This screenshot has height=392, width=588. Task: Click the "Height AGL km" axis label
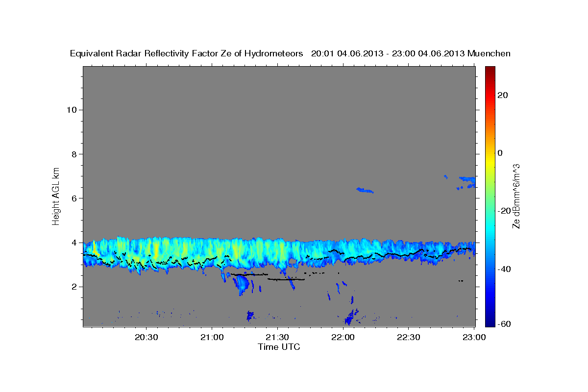point(56,196)
